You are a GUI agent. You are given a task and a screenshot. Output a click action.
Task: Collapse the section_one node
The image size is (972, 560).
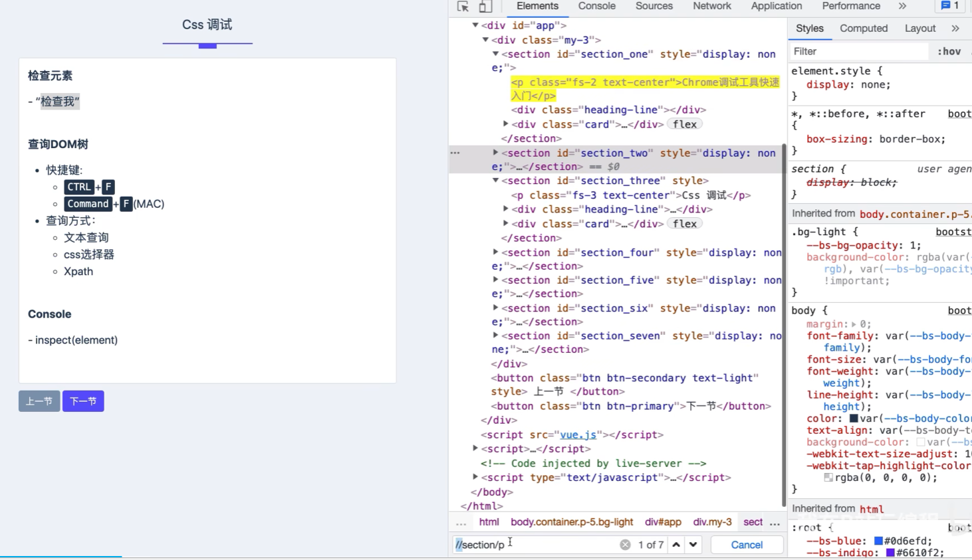pyautogui.click(x=495, y=54)
